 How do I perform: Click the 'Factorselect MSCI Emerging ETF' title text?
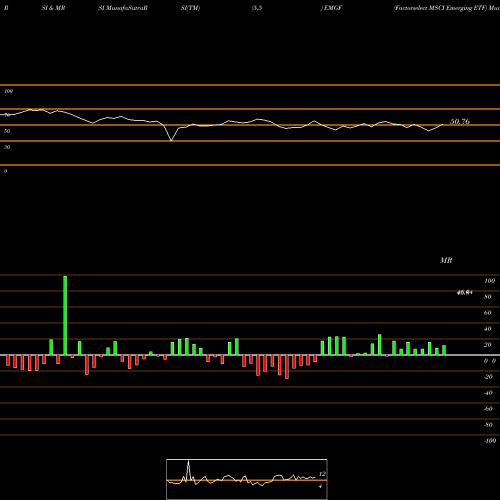440,8
